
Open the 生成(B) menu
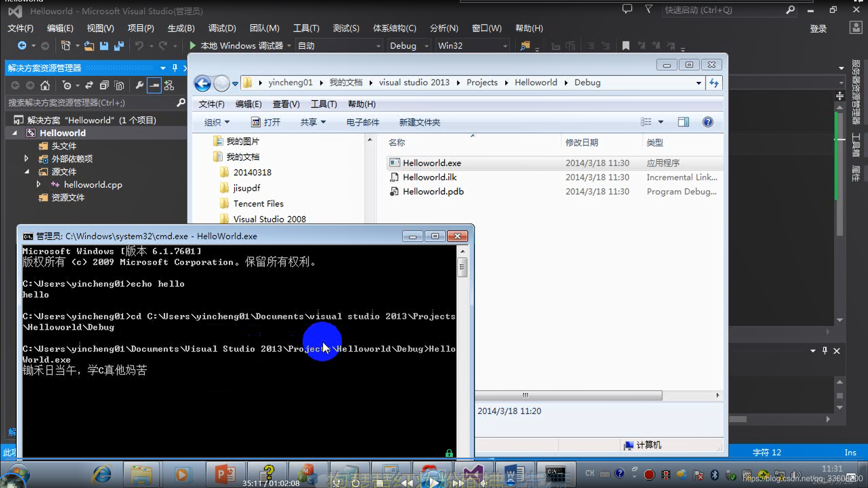(181, 28)
